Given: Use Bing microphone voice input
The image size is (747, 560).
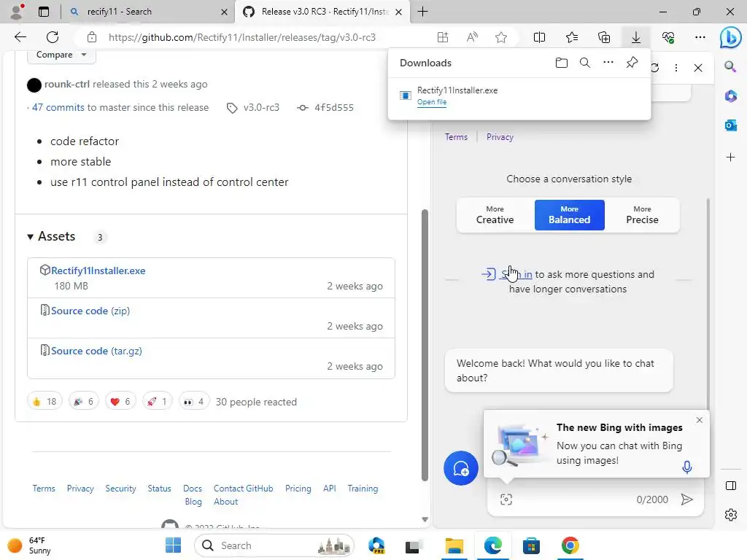Looking at the screenshot, I should [686, 467].
